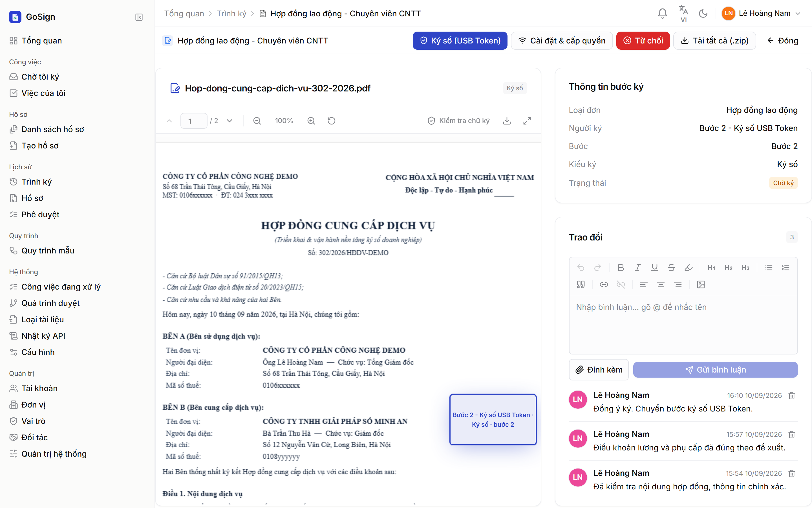Go to next PDF page chevron
The height and width of the screenshot is (508, 812).
click(x=230, y=121)
